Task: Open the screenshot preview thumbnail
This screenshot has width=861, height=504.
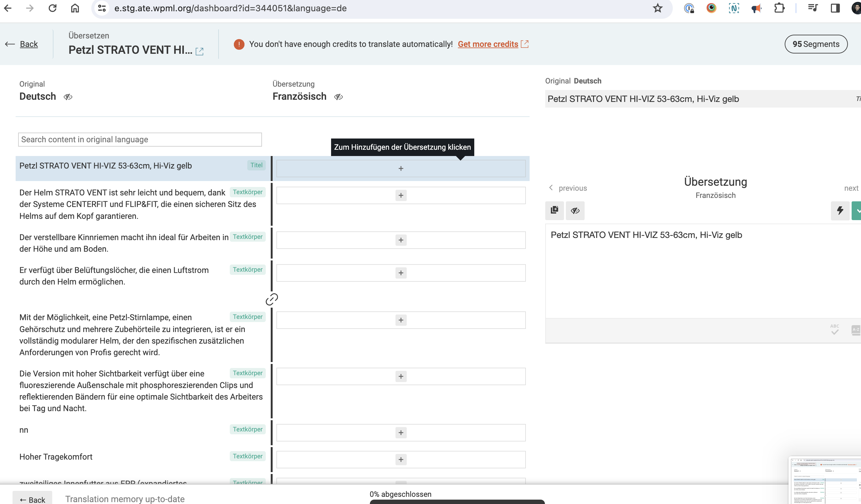Action: [x=825, y=480]
